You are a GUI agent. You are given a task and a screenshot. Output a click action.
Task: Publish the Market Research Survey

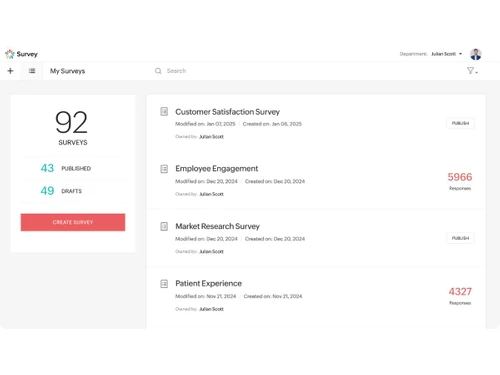(460, 238)
